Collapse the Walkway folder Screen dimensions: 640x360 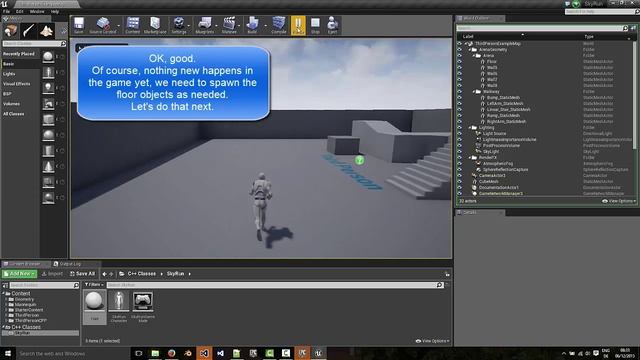tap(474, 92)
